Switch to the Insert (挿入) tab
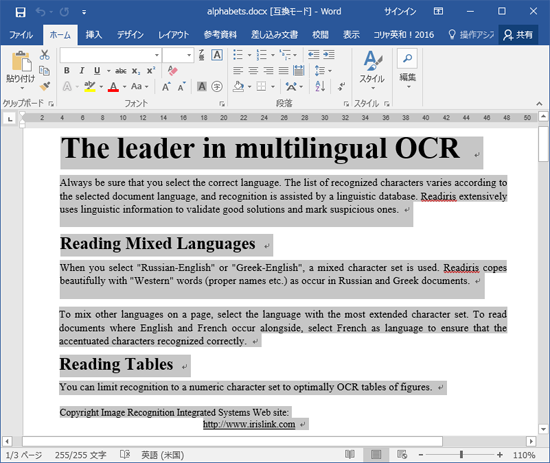The width and height of the screenshot is (550, 463). [x=94, y=35]
